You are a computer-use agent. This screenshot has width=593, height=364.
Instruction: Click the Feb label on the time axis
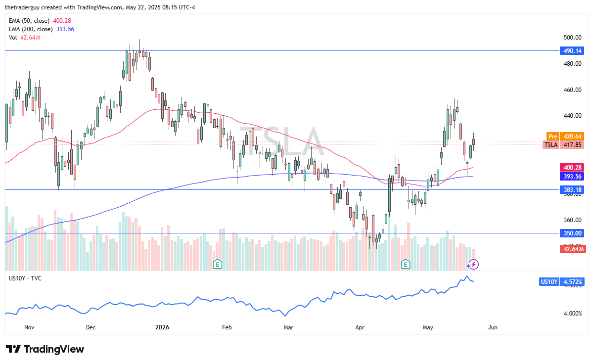coord(227,327)
